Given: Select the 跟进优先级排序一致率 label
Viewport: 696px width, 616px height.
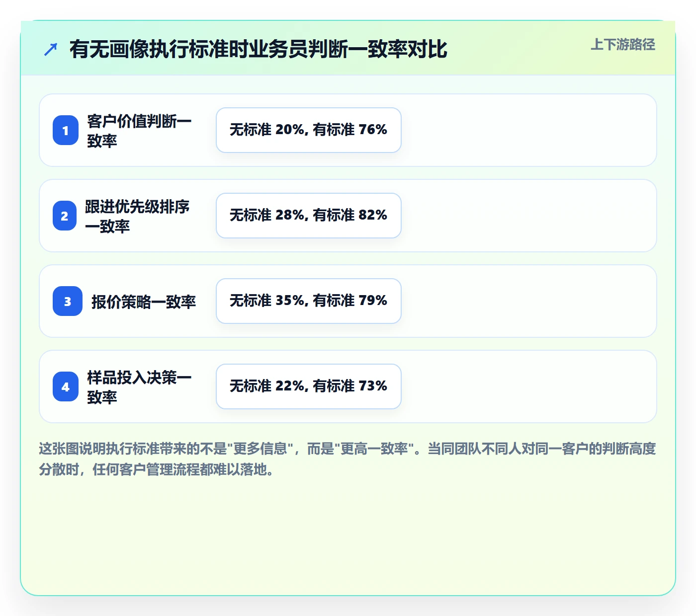Looking at the screenshot, I should [x=137, y=216].
